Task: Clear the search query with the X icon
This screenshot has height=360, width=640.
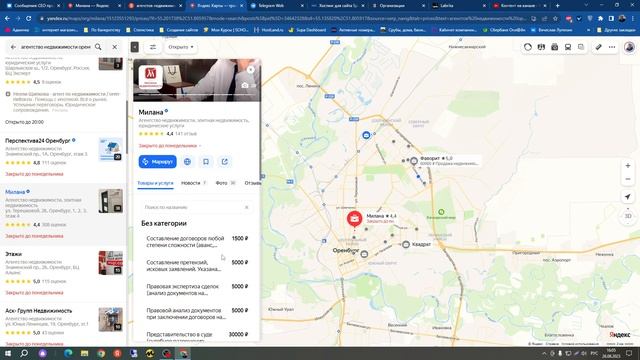Action: 115,47
